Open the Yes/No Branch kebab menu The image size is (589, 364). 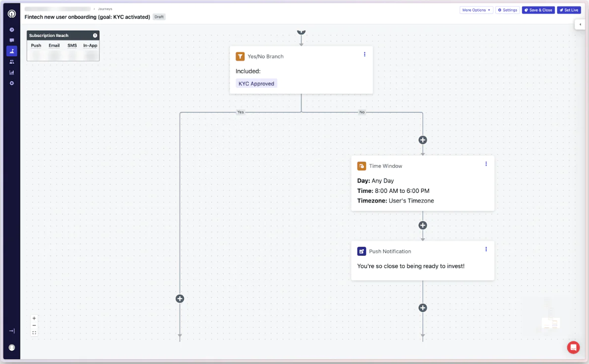point(364,54)
